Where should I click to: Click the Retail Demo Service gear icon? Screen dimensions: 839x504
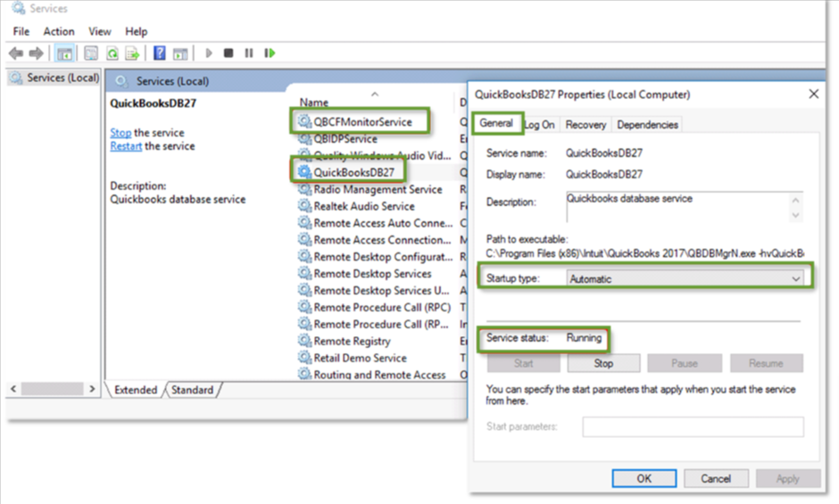pos(304,358)
